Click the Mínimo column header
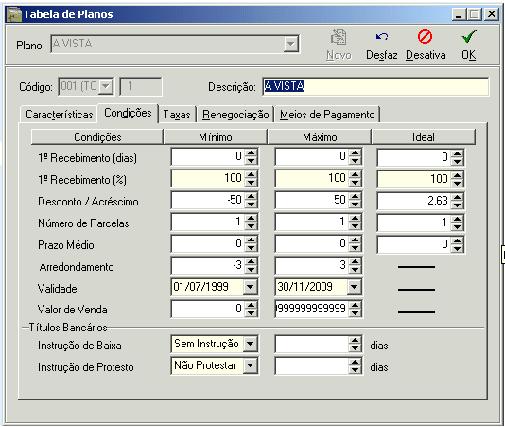 coord(216,137)
